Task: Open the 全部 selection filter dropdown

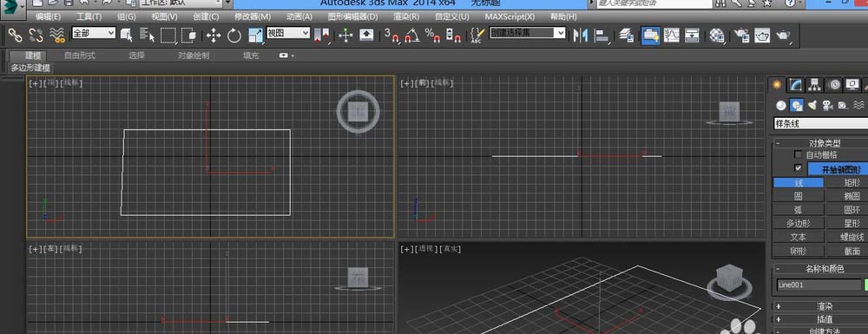Action: pos(94,33)
